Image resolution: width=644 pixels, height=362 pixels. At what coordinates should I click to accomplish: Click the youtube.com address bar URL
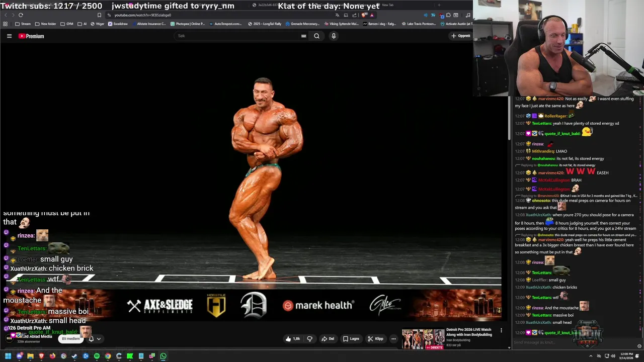pos(142,15)
